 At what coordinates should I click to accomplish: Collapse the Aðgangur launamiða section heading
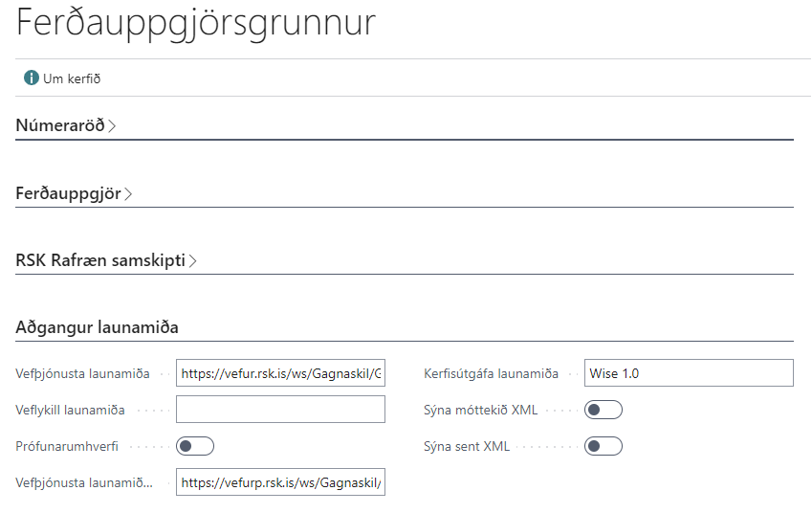coord(97,327)
